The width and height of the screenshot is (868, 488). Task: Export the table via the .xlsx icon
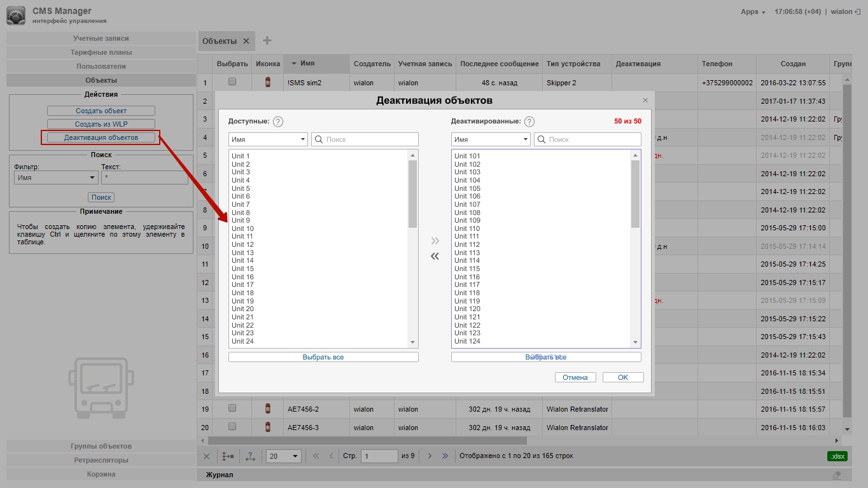837,456
